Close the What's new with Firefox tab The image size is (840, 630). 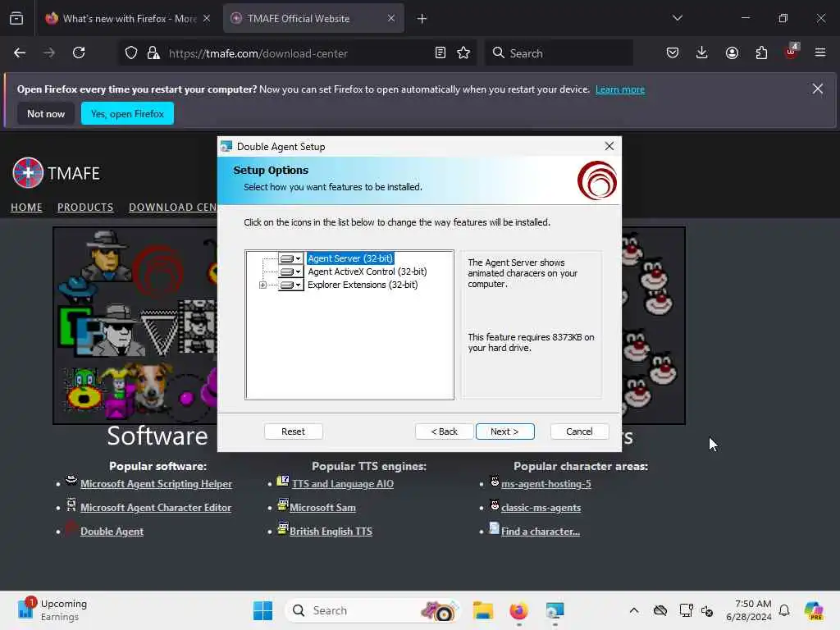pyautogui.click(x=207, y=19)
